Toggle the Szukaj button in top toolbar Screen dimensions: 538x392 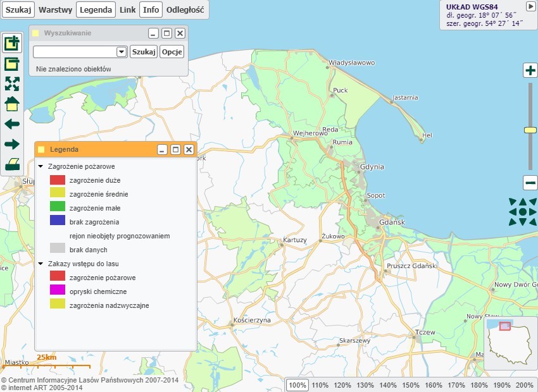point(18,9)
